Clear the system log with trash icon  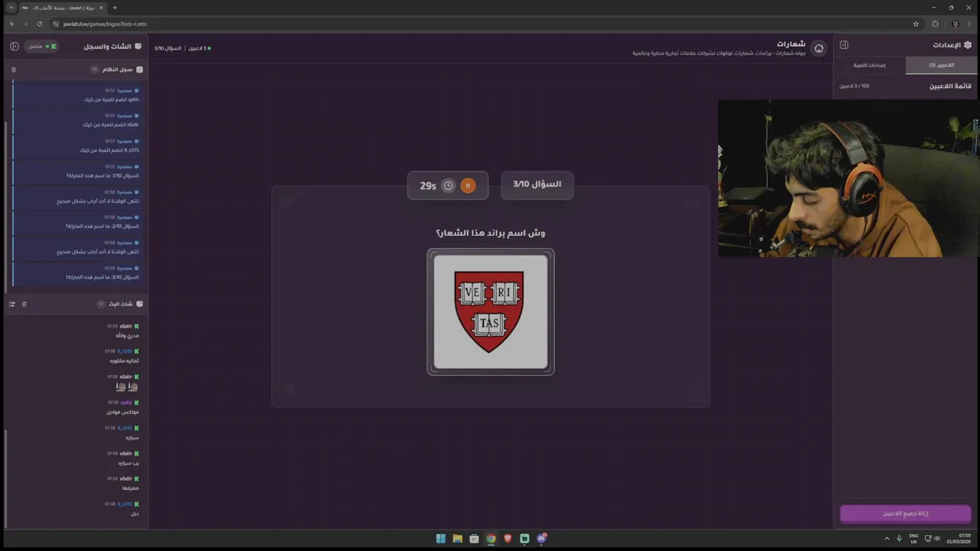click(13, 70)
